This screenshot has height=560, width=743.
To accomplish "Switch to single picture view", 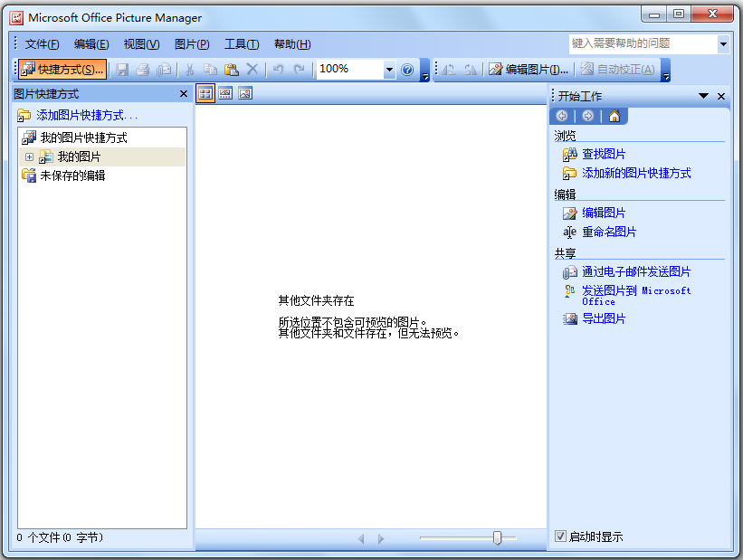I will click(x=245, y=93).
